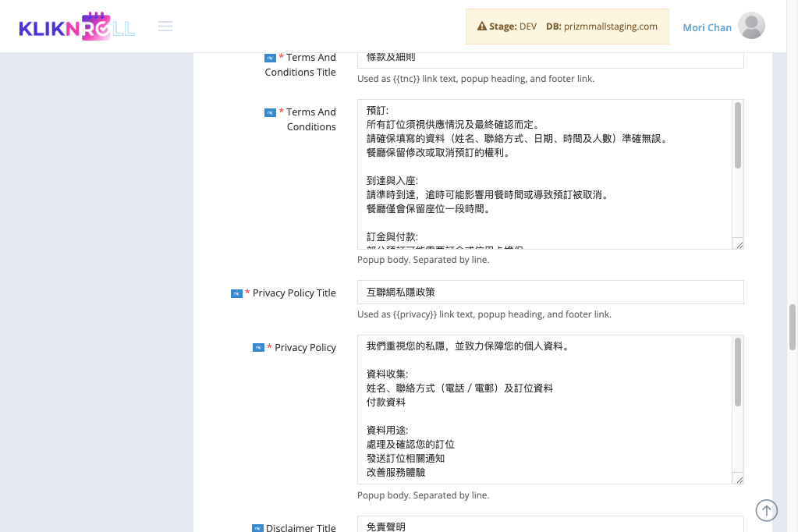The width and height of the screenshot is (798, 532).
Task: Click the line '資料收集:' in Privacy textarea
Action: tap(387, 374)
